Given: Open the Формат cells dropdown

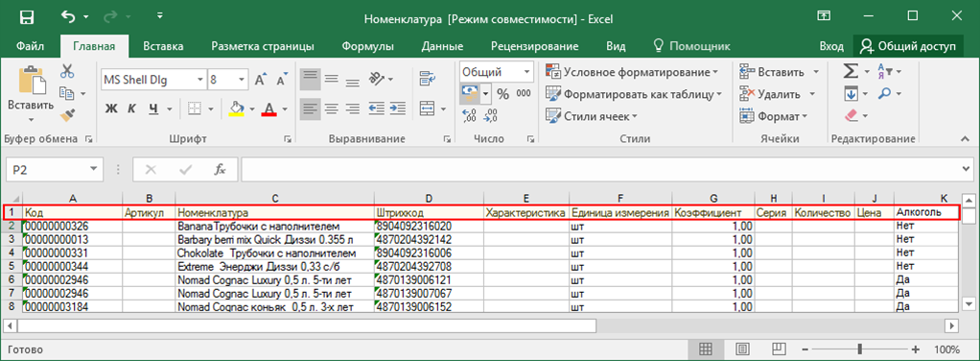Looking at the screenshot, I should [774, 116].
